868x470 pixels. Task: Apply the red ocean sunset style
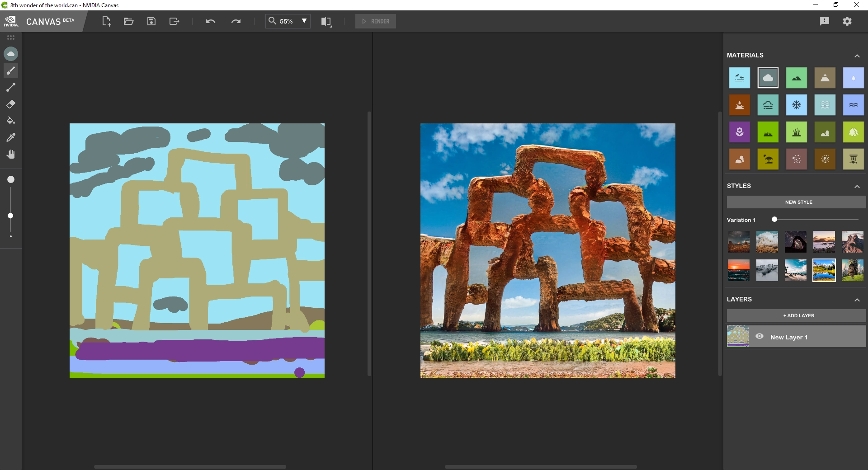tap(739, 270)
